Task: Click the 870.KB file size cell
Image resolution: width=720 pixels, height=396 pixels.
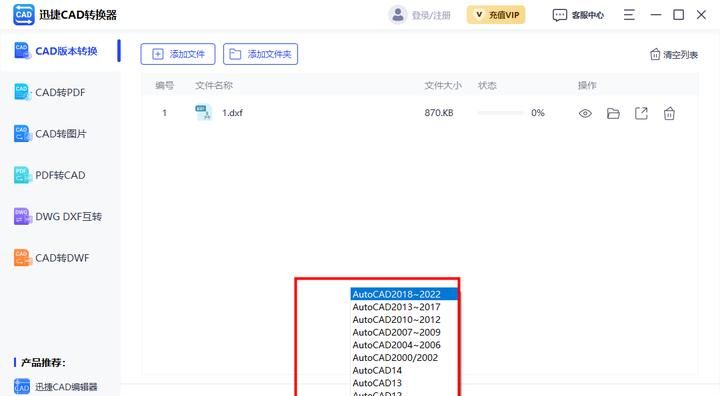Action: click(439, 113)
